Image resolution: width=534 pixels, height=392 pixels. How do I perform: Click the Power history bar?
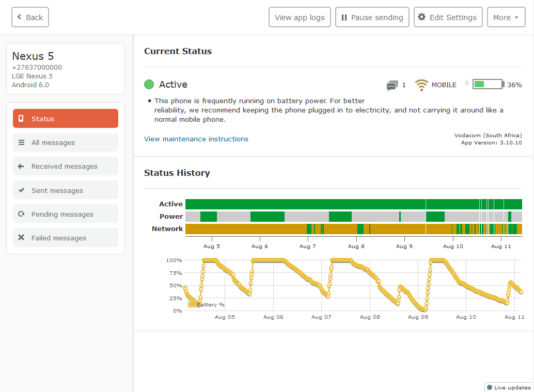pos(353,217)
